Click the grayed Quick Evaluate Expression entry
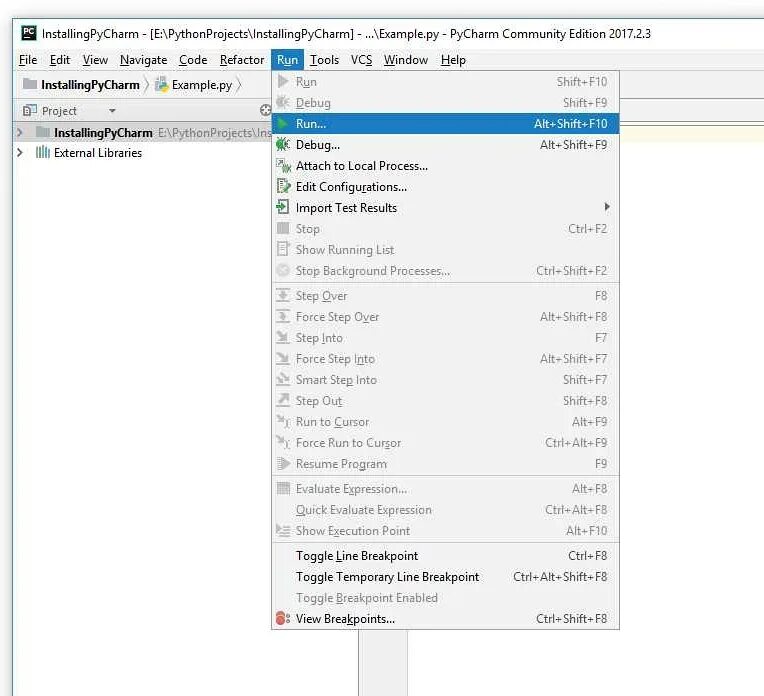Screen dimensions: 764x696 pyautogui.click(x=445, y=510)
